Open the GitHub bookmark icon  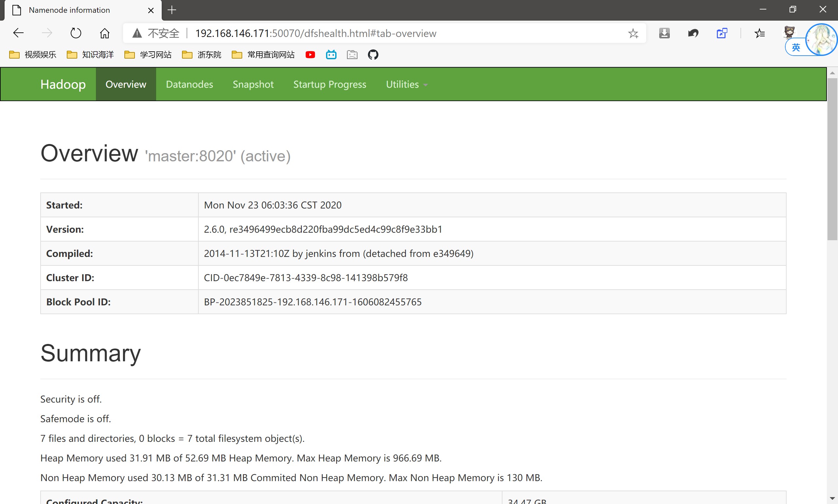[x=373, y=55]
